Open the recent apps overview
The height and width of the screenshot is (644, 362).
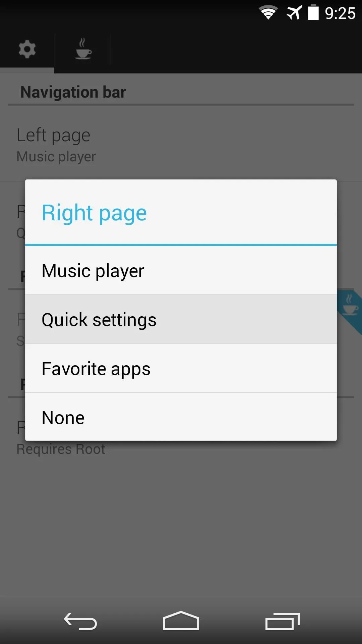click(x=282, y=621)
